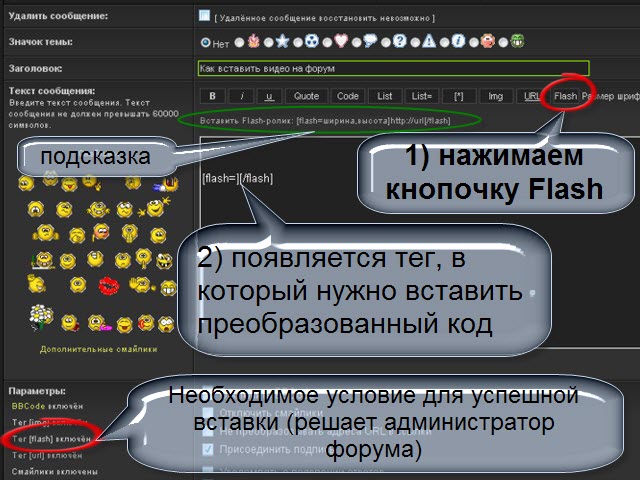640x480 pixels.
Task: Select the 'Нет' topic icon radio button
Action: 205,42
